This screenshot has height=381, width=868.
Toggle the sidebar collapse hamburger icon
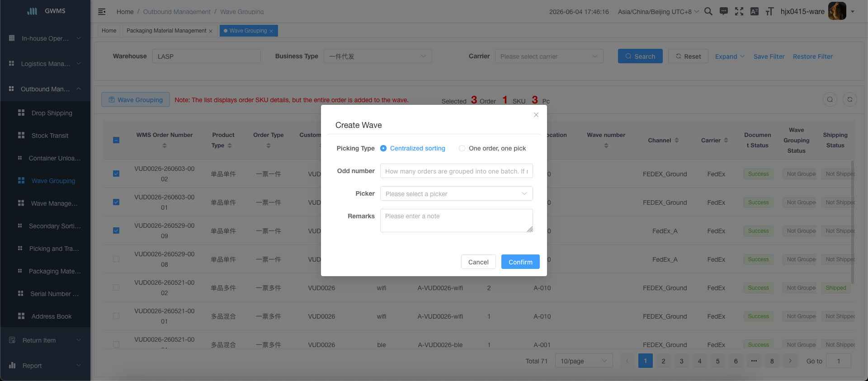[102, 12]
